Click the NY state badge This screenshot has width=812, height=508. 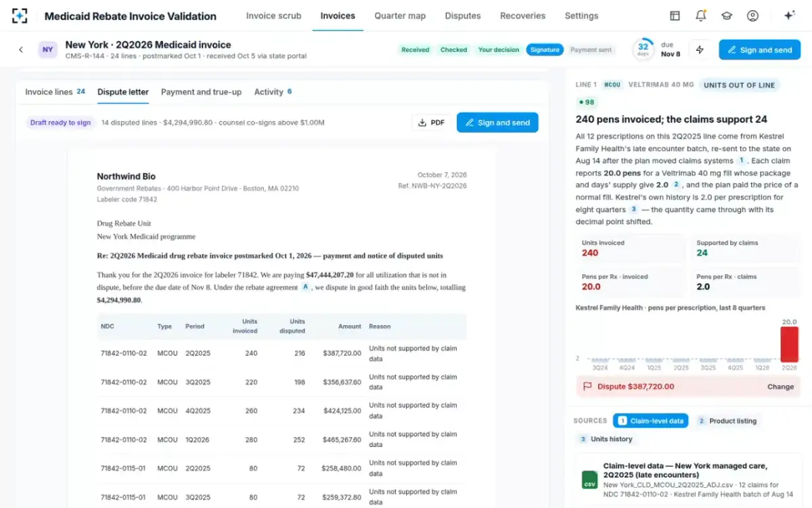47,49
